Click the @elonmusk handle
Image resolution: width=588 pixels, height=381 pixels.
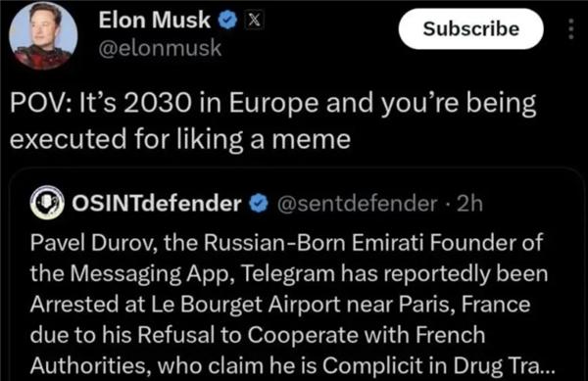160,48
